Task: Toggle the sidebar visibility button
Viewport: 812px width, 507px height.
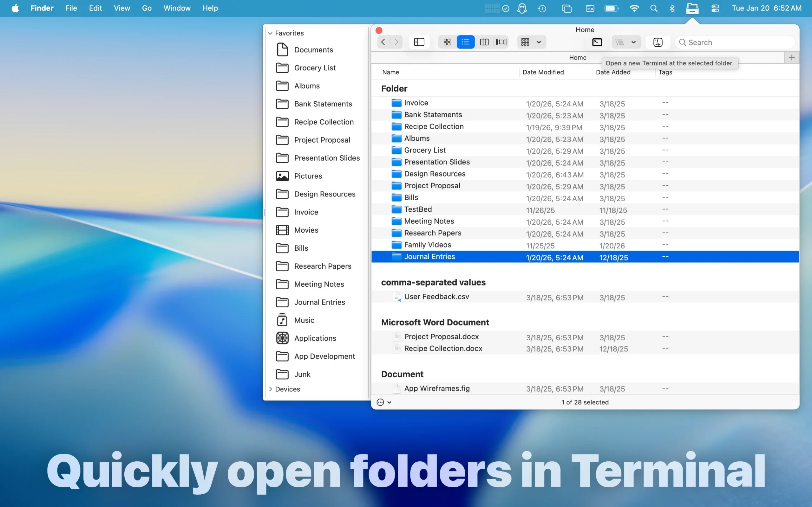Action: (419, 42)
